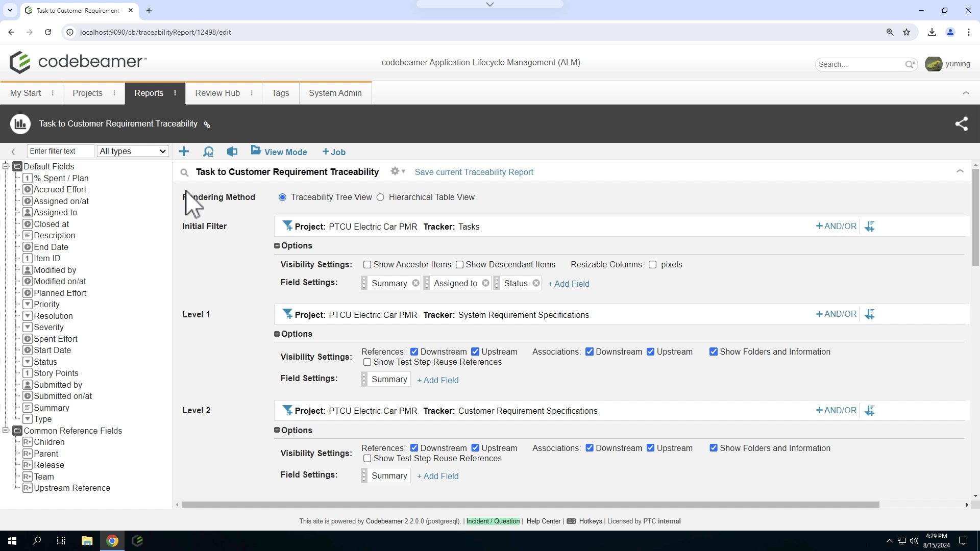Click the Level 2 filter funnel icon
Screen dimensions: 980x551
pos(287,410)
